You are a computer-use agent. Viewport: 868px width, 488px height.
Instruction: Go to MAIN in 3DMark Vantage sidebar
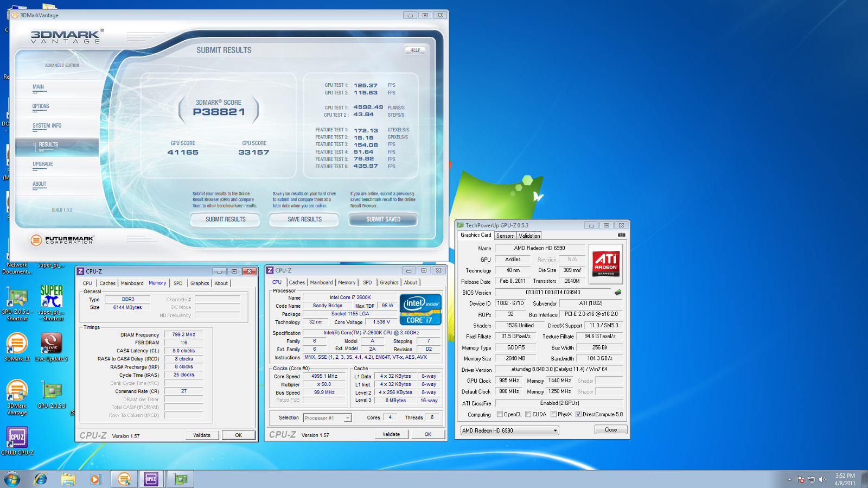pyautogui.click(x=38, y=87)
